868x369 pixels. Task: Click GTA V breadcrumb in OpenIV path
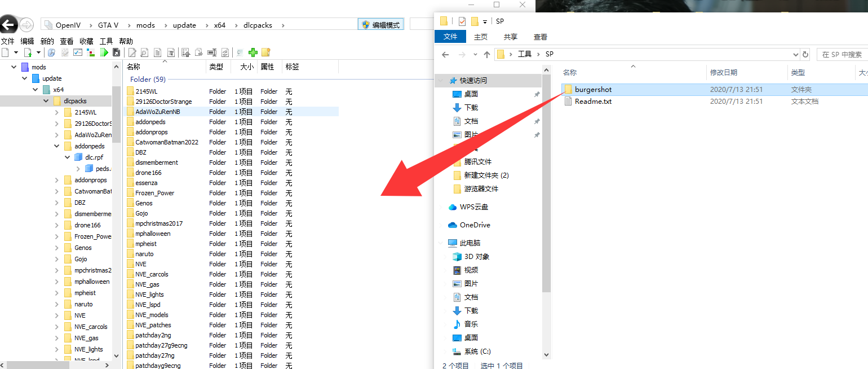coord(108,25)
